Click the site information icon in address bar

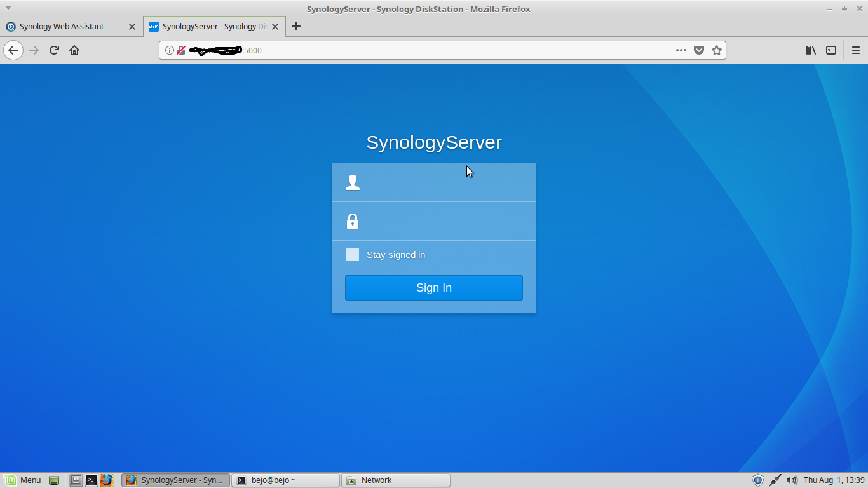(x=169, y=50)
